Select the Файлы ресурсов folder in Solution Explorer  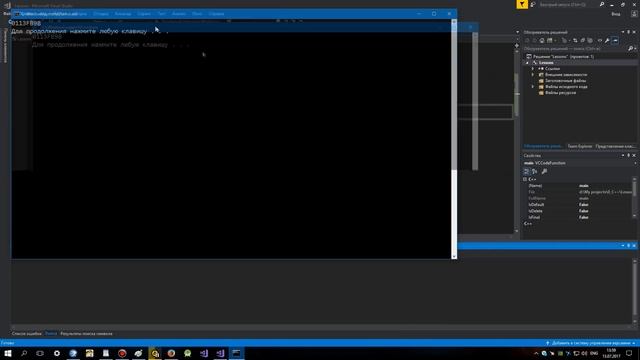click(x=560, y=93)
